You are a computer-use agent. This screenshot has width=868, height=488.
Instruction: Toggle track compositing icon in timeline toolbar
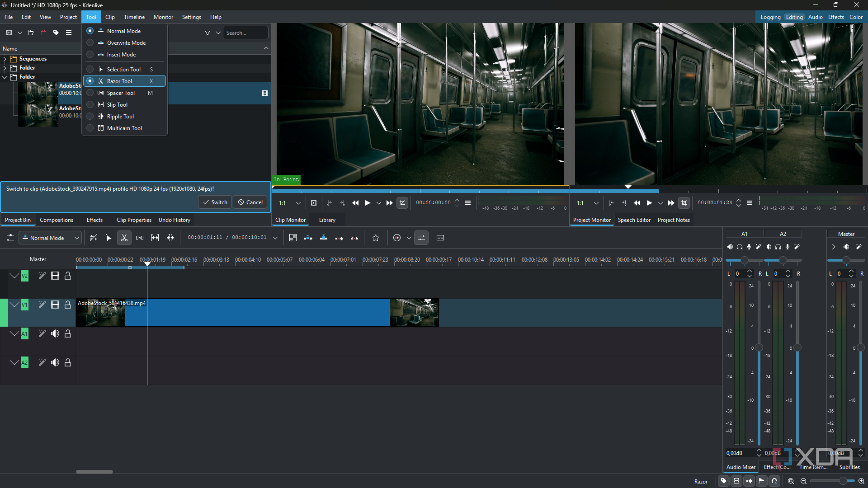(293, 238)
